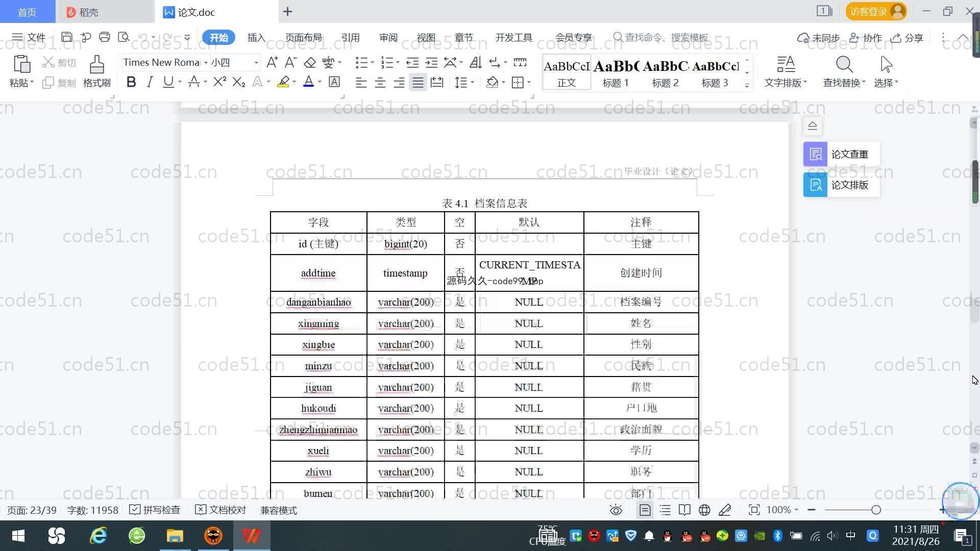The image size is (980, 551).
Task: Switch to 页面布局 ribbon tab
Action: (303, 38)
